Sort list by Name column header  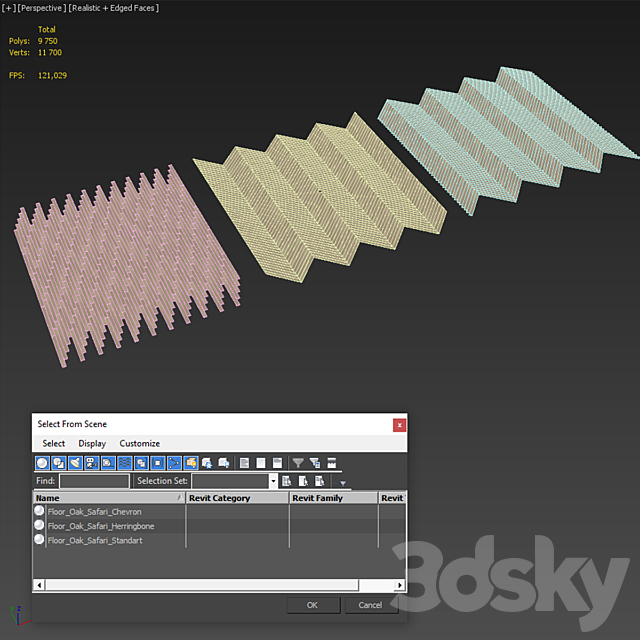(109, 498)
